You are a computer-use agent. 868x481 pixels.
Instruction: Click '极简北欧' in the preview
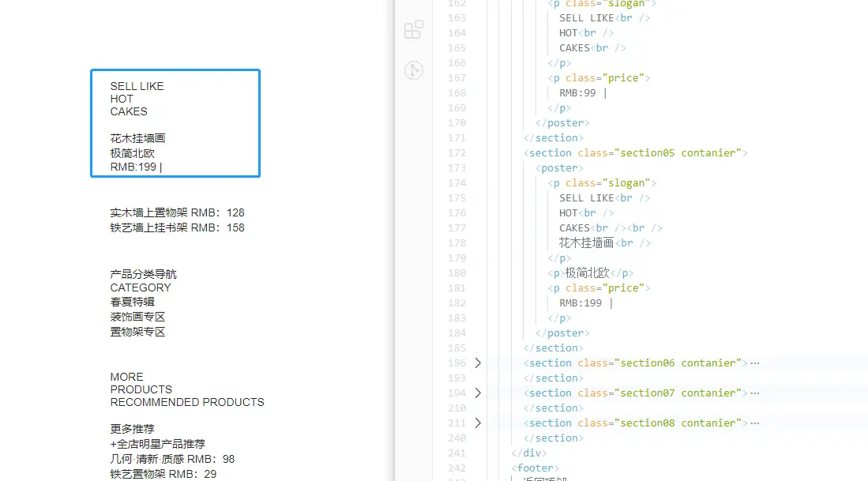point(133,153)
